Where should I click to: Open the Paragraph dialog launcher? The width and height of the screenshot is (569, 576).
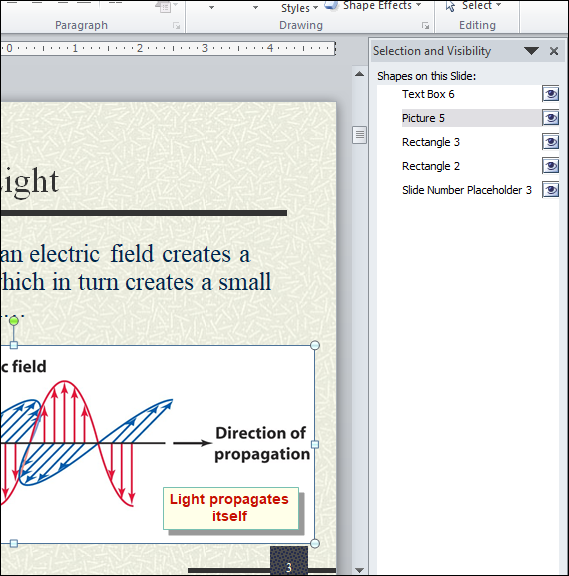tap(177, 26)
